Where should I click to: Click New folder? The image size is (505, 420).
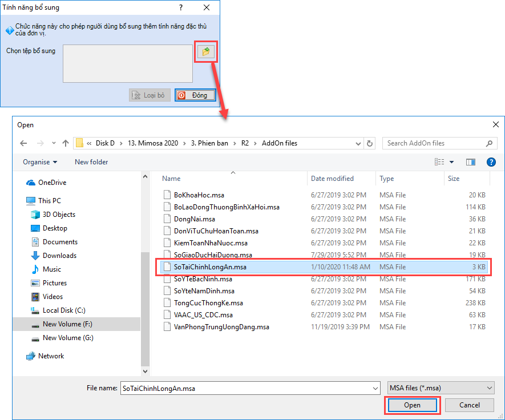tap(91, 162)
